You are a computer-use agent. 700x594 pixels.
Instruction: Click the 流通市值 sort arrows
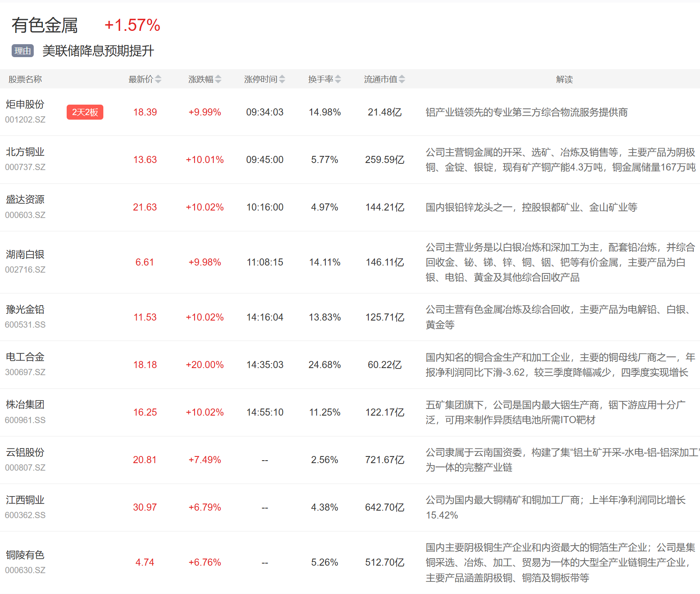pyautogui.click(x=402, y=79)
